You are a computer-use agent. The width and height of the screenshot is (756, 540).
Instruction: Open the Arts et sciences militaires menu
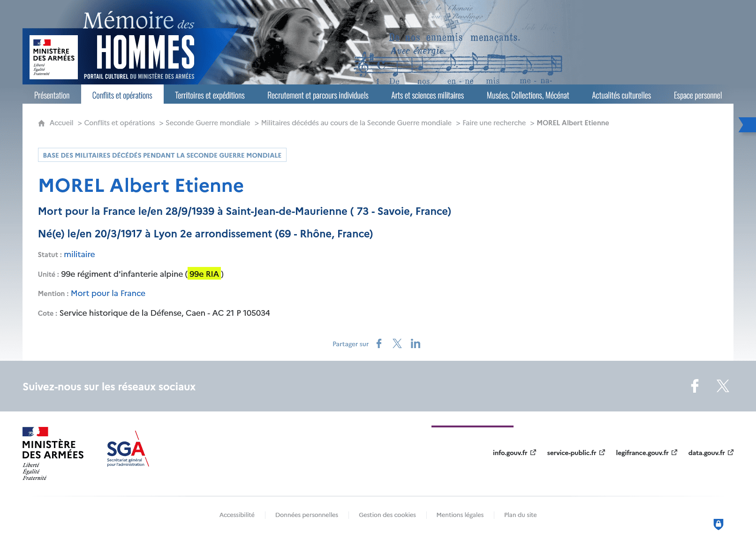[428, 95]
